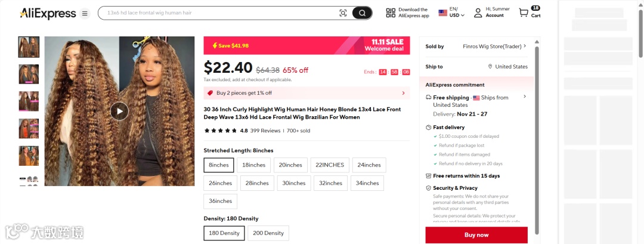Image resolution: width=644 pixels, height=244 pixels.
Task: Expand the free shipping details chevron
Action: tap(525, 97)
